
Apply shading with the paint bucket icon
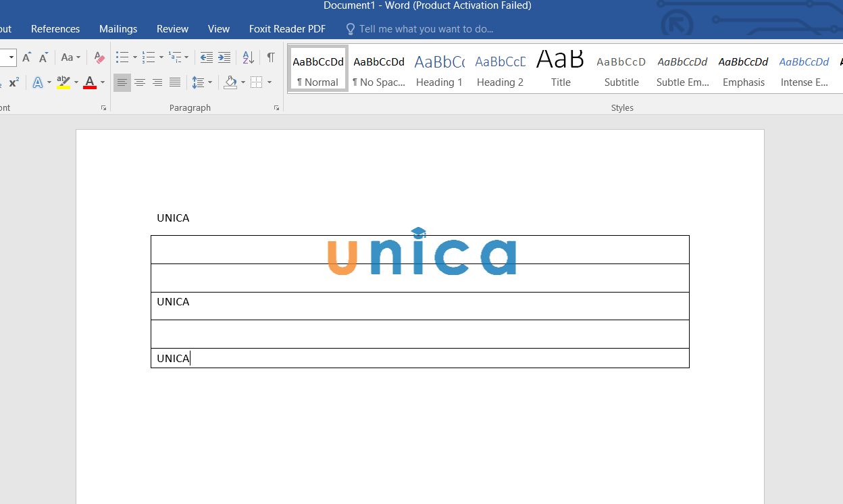point(230,82)
